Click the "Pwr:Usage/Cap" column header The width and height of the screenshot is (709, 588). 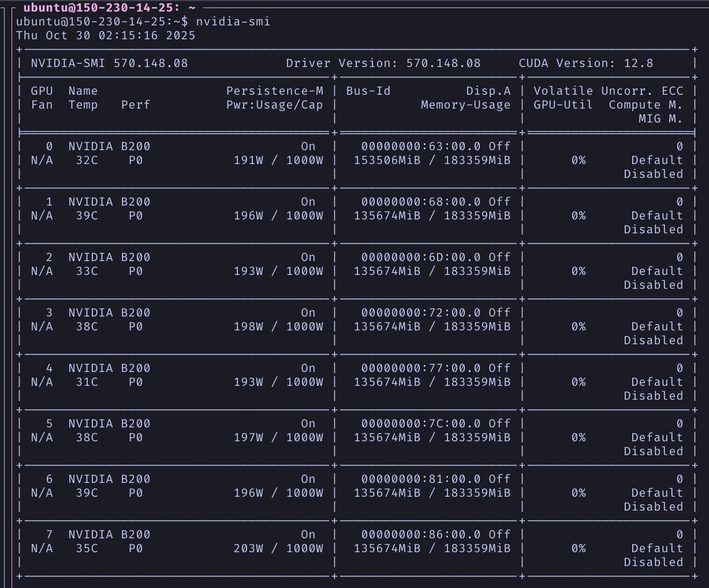click(x=275, y=105)
